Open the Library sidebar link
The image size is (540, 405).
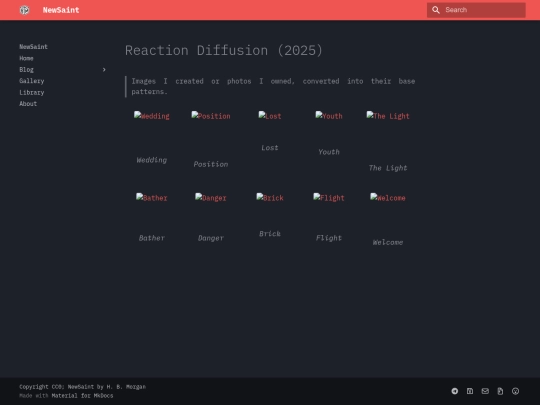(32, 92)
